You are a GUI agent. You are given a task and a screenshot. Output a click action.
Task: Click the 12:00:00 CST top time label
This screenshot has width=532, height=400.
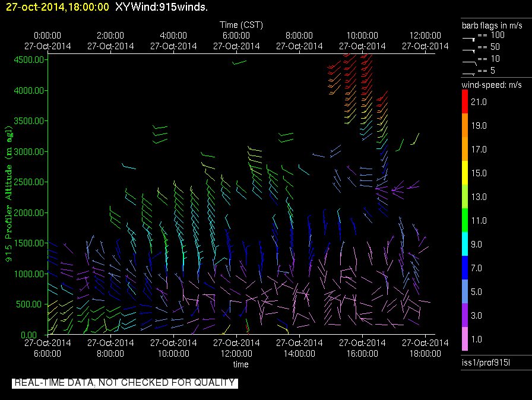coord(425,36)
